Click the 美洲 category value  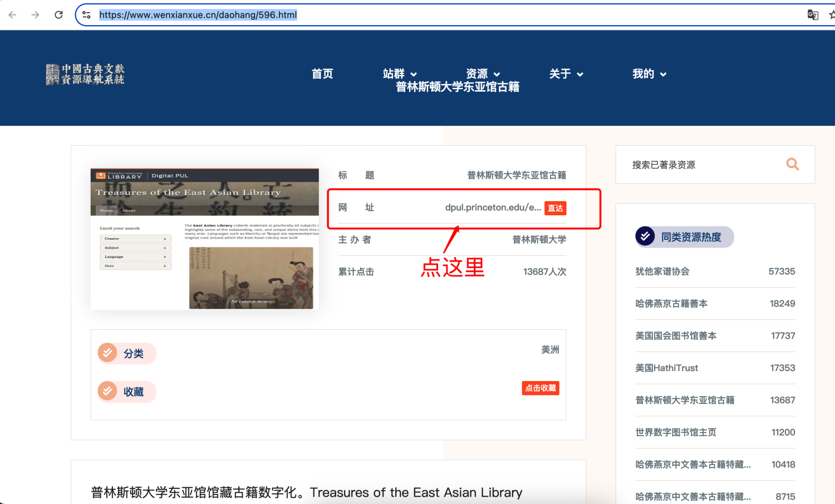click(550, 349)
